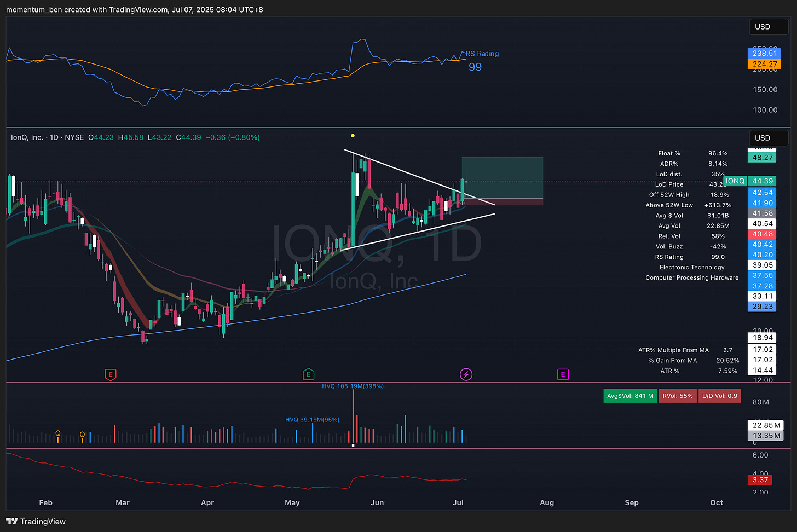
Task: Click the HVQ 39.19M(95%) volume label
Action: pyautogui.click(x=312, y=420)
